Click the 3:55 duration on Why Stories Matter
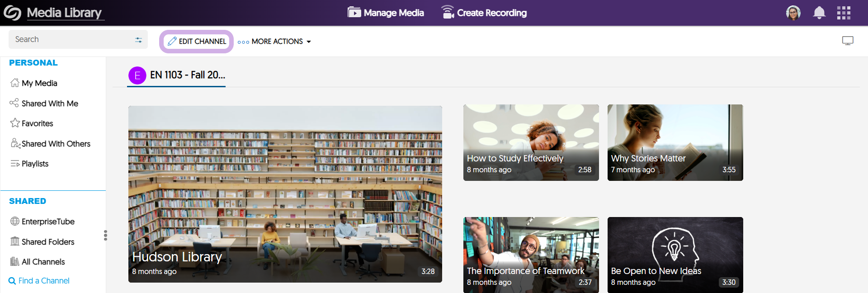This screenshot has height=293, width=868. pyautogui.click(x=729, y=170)
